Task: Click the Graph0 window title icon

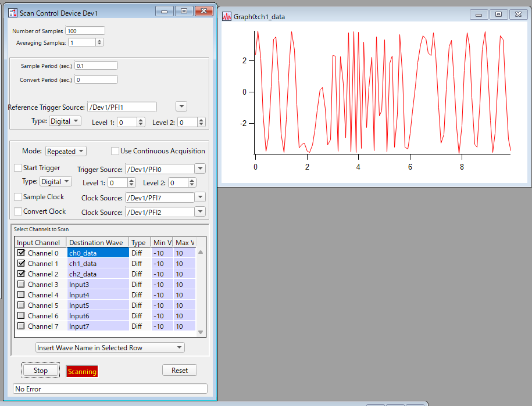Action: (227, 16)
